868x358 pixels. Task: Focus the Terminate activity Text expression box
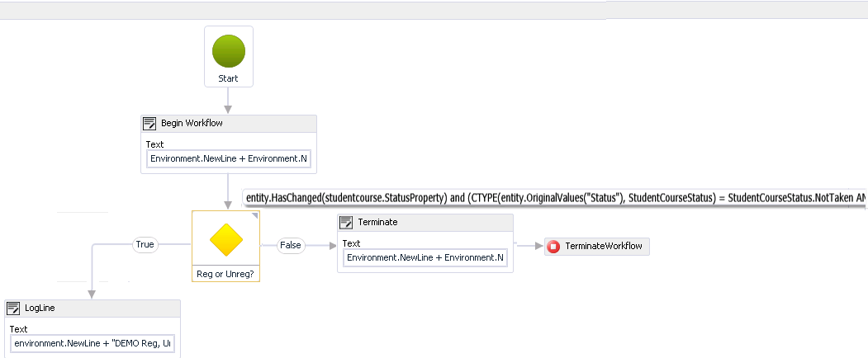(x=425, y=258)
